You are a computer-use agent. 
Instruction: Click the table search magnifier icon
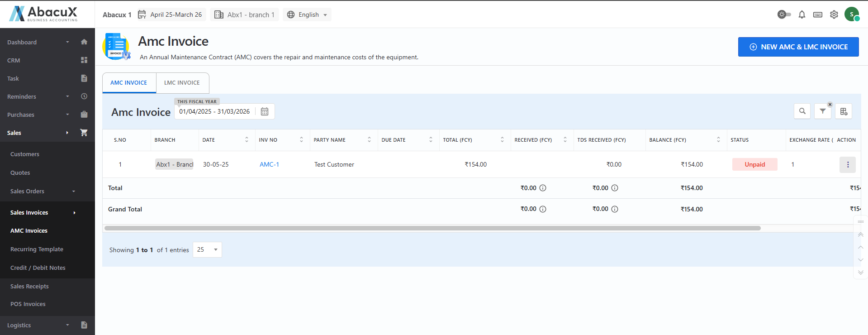click(802, 111)
